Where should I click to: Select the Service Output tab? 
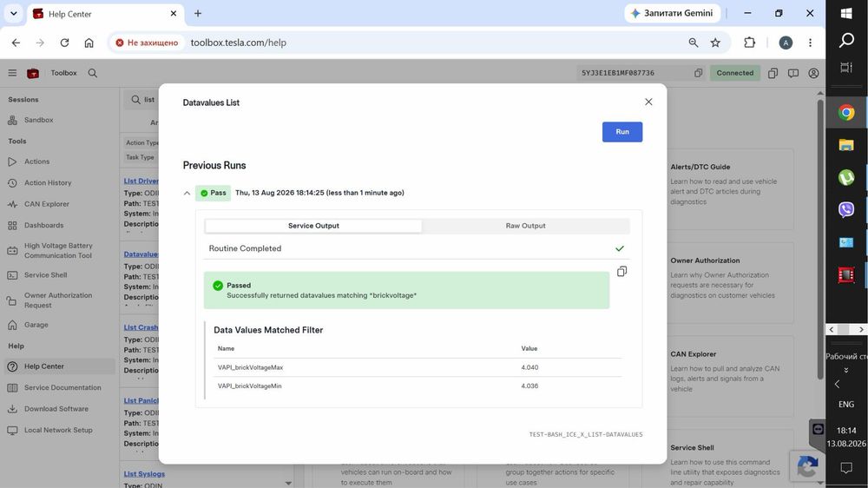click(x=313, y=226)
